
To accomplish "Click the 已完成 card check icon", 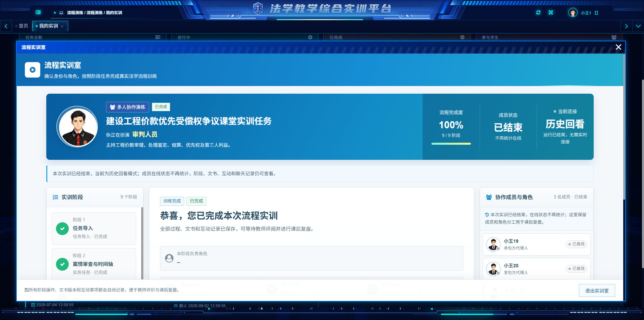I will (462, 37).
